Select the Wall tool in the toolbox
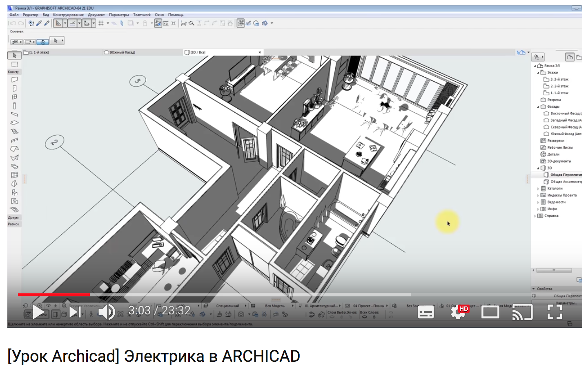 (x=14, y=80)
